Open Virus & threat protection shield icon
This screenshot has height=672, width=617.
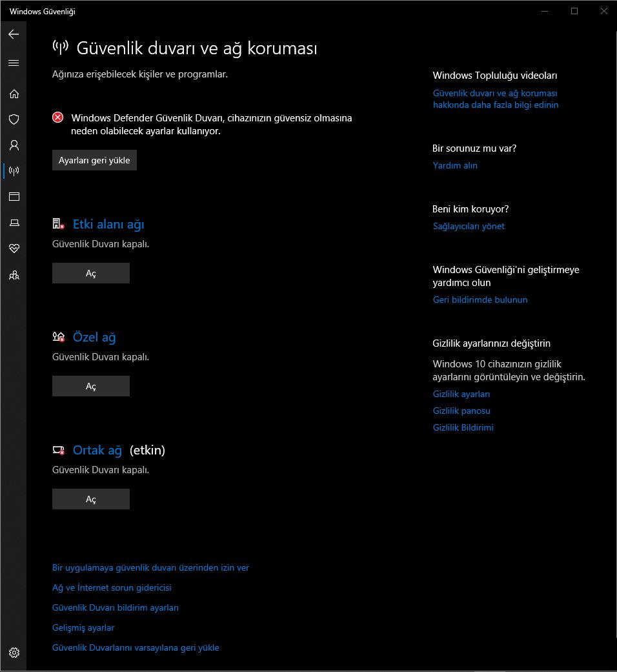pyautogui.click(x=14, y=119)
